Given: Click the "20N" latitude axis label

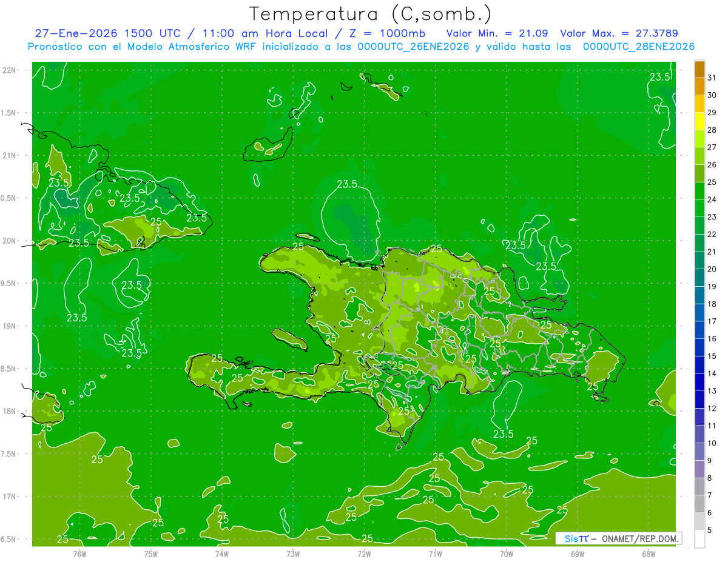Looking at the screenshot, I should 10,241.
